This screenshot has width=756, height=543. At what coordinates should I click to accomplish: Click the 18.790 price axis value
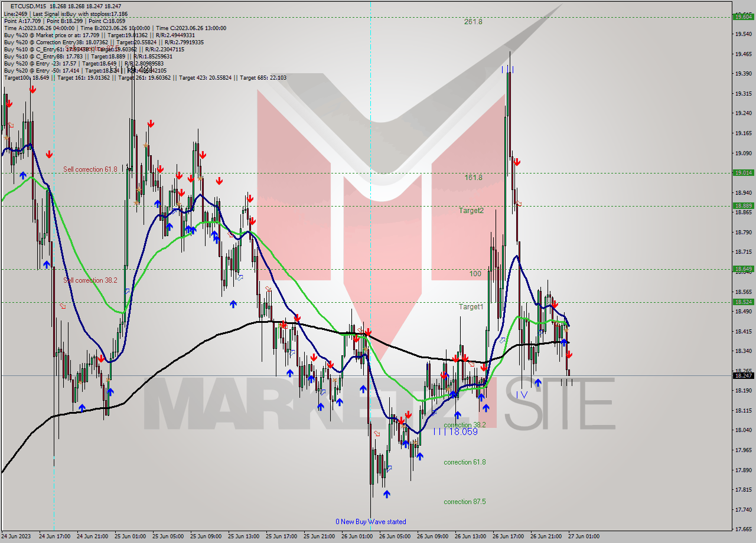pyautogui.click(x=743, y=233)
